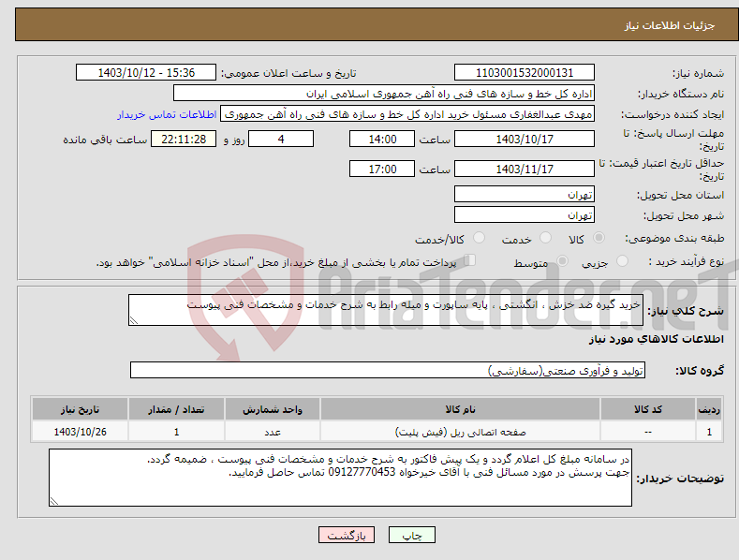Select the کالا radio button
Image resolution: width=739 pixels, height=560 pixels.
click(599, 238)
